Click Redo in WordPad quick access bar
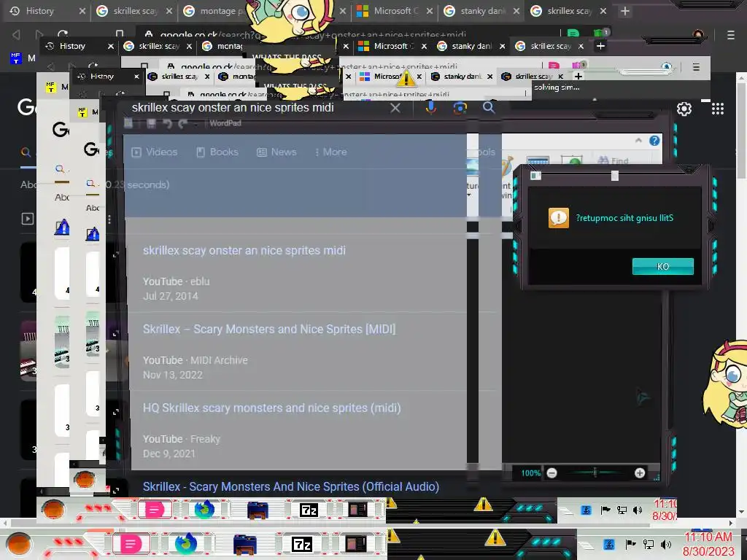747x560 pixels. tap(183, 123)
